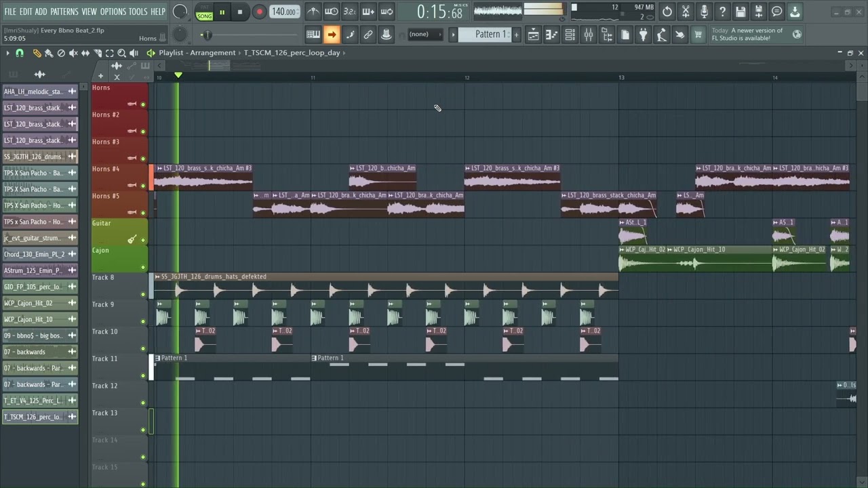Toggle playlist snap magnet
The image size is (868, 488).
click(20, 53)
